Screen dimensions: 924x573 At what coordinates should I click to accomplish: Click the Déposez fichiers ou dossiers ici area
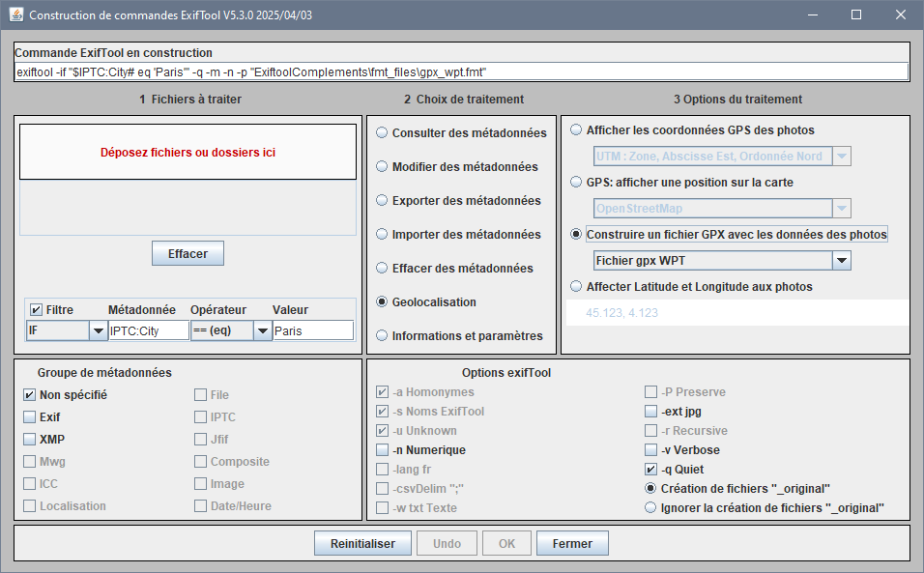pos(188,152)
